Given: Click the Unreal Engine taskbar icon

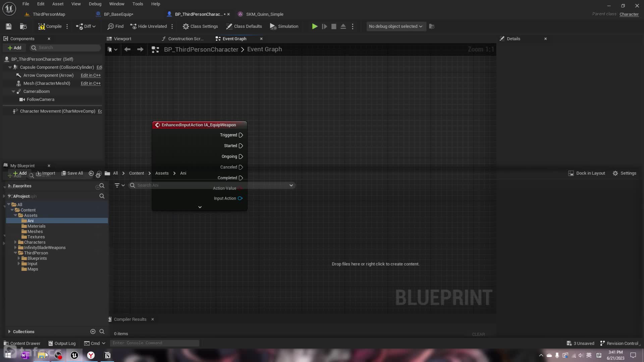Looking at the screenshot, I should point(74,355).
